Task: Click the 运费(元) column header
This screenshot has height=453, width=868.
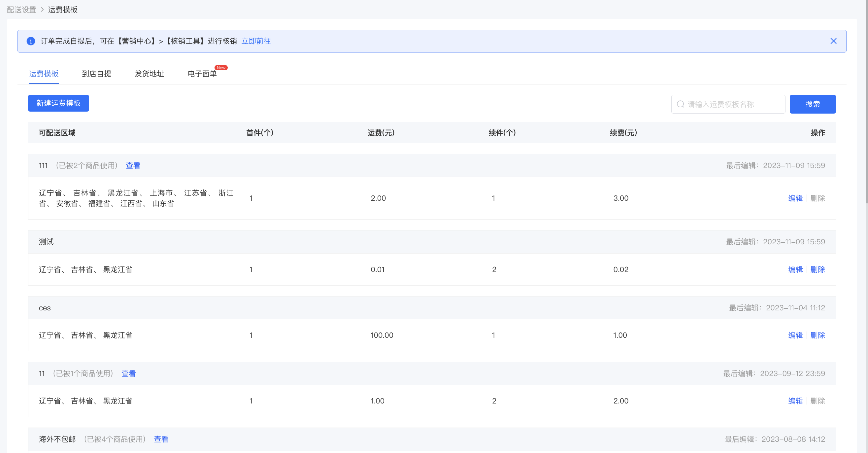Action: pyautogui.click(x=381, y=133)
